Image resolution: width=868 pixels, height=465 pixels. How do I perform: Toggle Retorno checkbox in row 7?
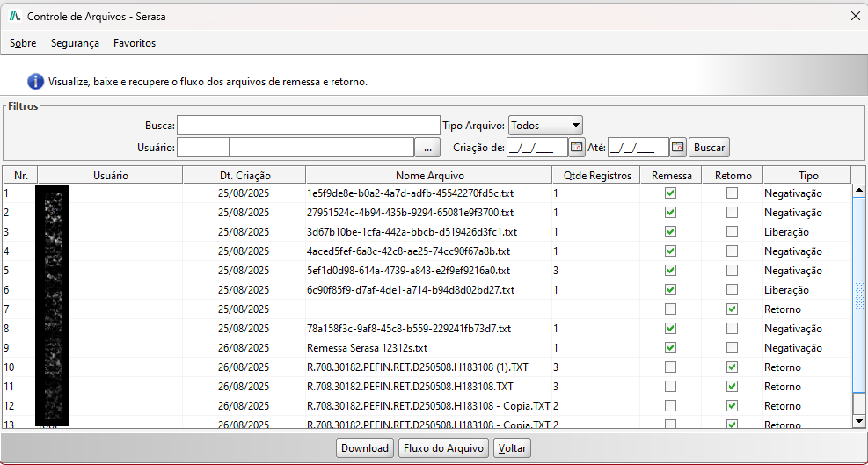pos(732,309)
